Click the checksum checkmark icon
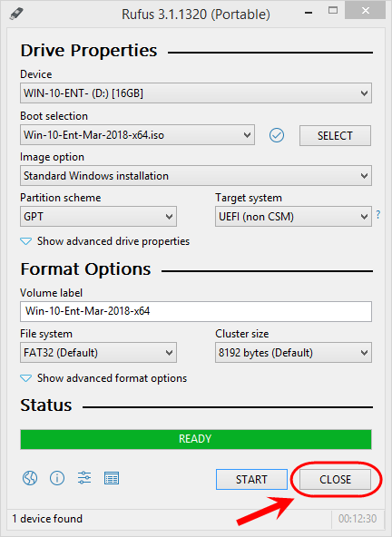 point(277,135)
